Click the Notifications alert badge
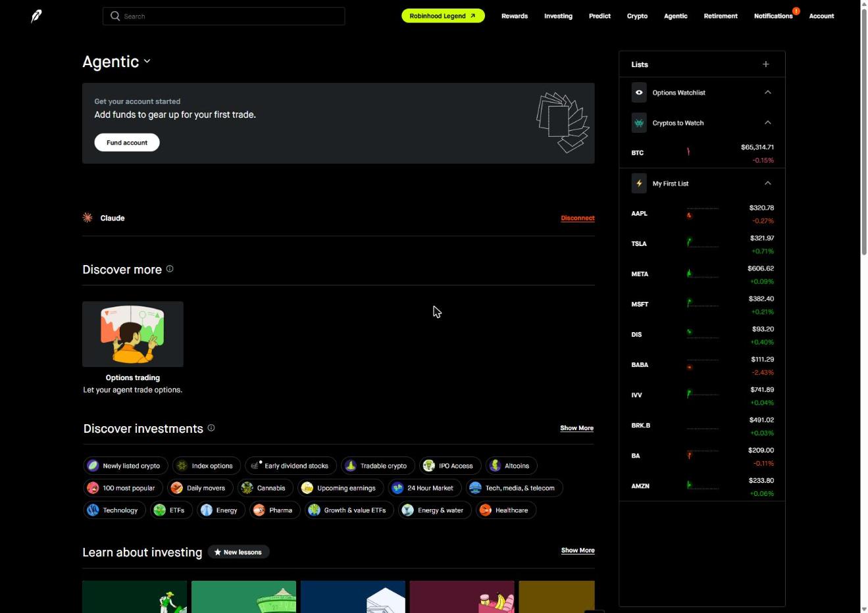This screenshot has height=613, width=868. [796, 11]
